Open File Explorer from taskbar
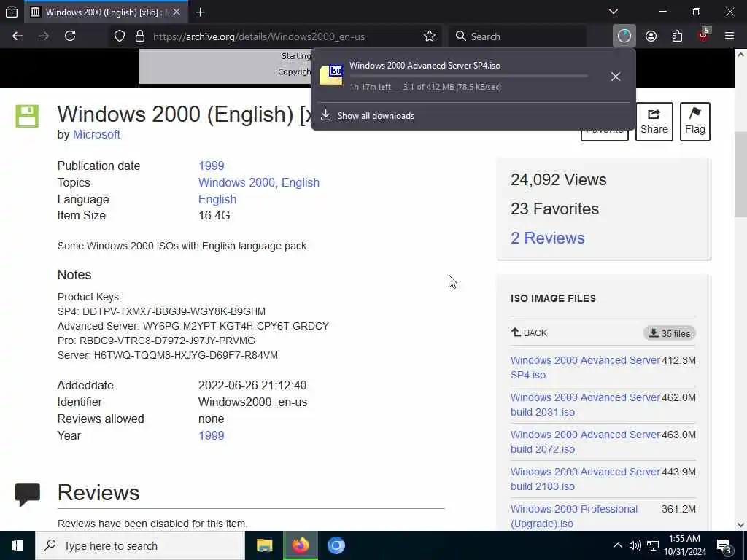 [264, 545]
